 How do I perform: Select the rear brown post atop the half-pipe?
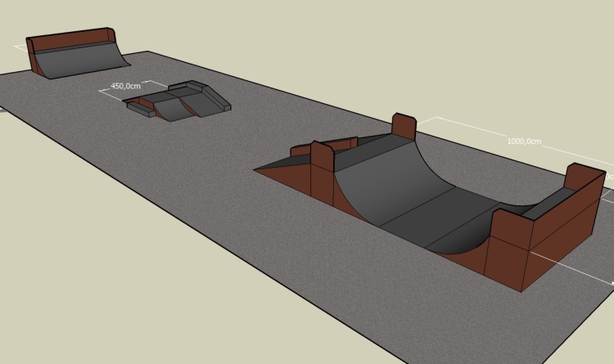click(x=404, y=124)
